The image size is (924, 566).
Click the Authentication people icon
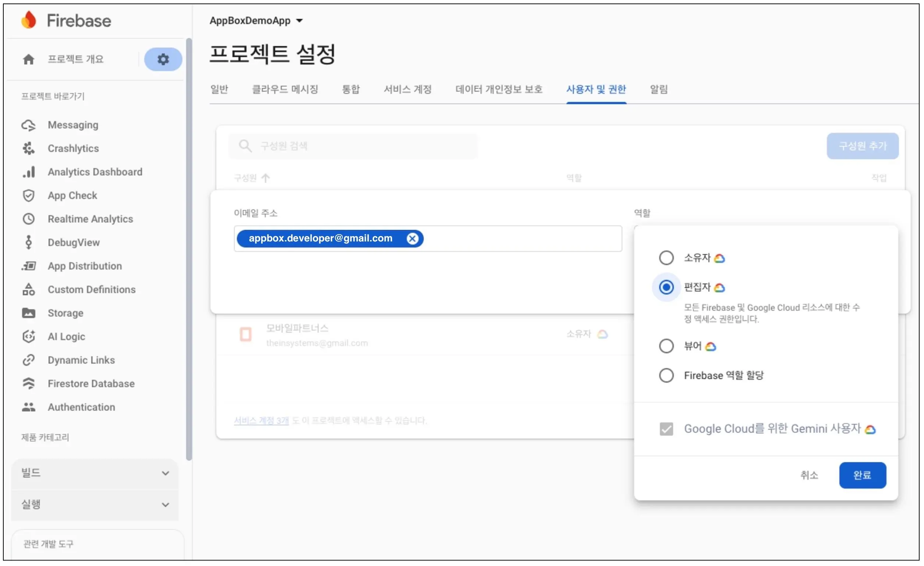click(28, 407)
